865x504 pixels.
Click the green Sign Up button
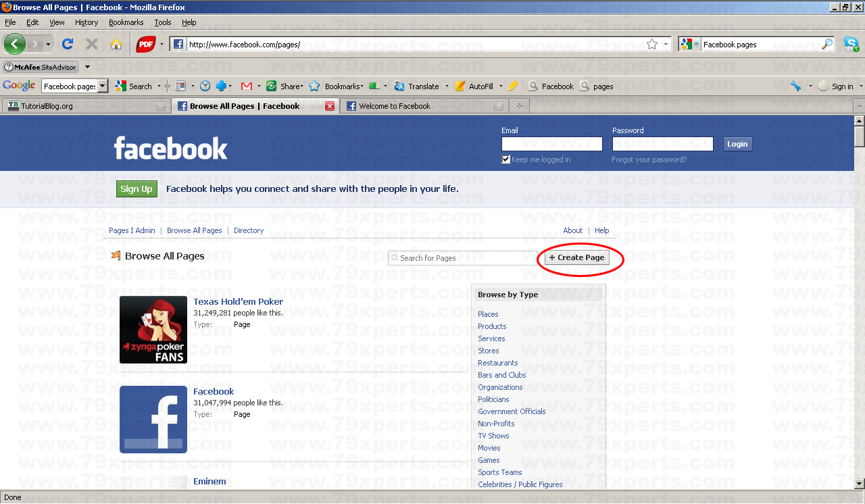point(137,189)
